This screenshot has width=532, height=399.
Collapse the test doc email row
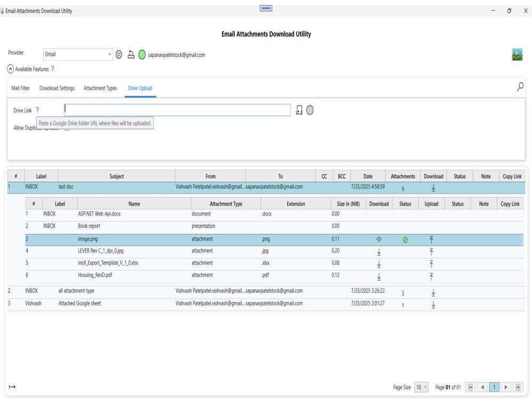click(266, 187)
